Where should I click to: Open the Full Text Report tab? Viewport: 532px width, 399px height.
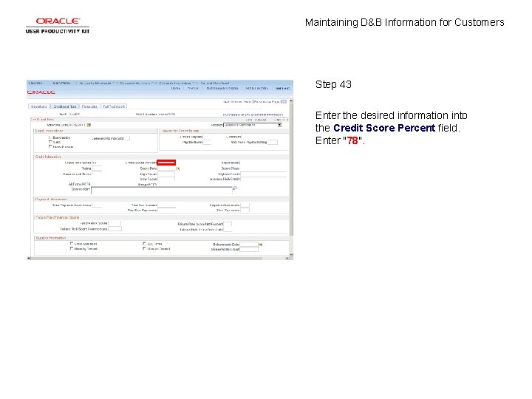coord(114,106)
